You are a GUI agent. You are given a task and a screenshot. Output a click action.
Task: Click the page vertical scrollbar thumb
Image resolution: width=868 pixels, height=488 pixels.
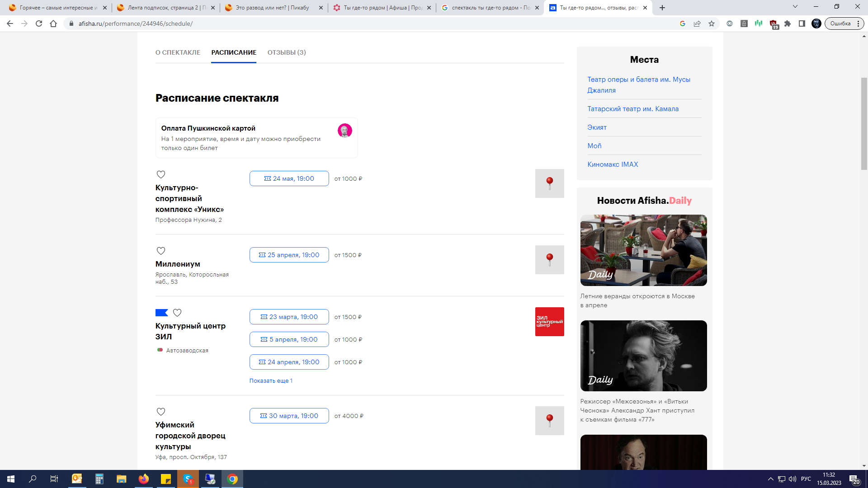pos(864,123)
